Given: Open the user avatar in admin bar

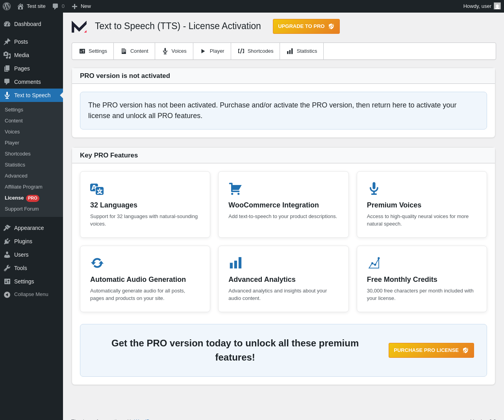Looking at the screenshot, I should (497, 6).
